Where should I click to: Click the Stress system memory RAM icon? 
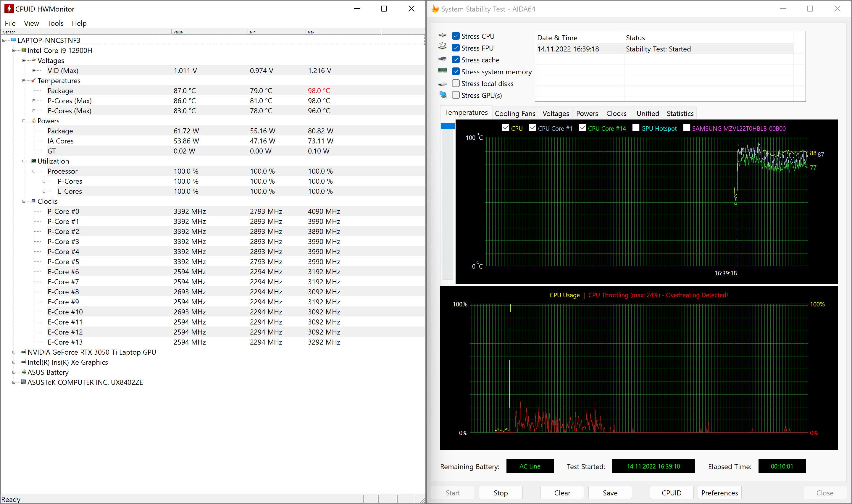443,71
